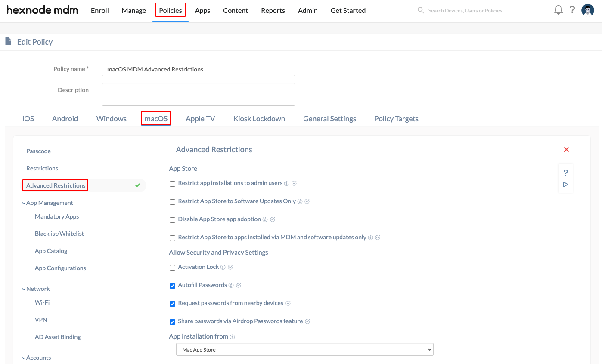Open Blacklist/Whitelist settings
The height and width of the screenshot is (364, 602).
[59, 234]
